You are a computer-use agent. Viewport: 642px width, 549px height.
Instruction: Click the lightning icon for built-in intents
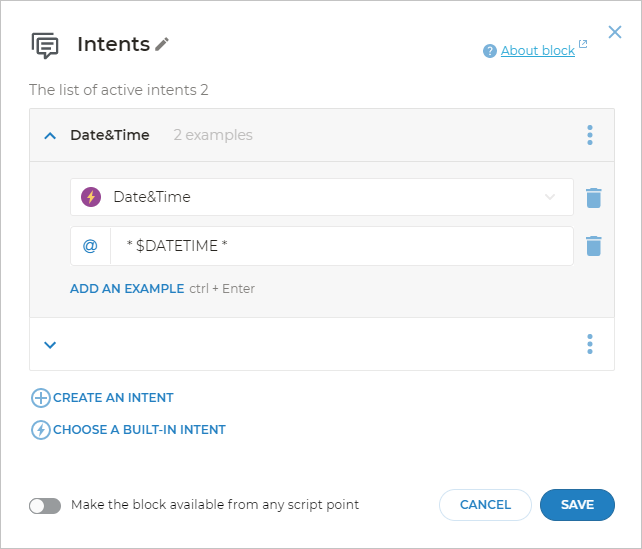tap(41, 430)
